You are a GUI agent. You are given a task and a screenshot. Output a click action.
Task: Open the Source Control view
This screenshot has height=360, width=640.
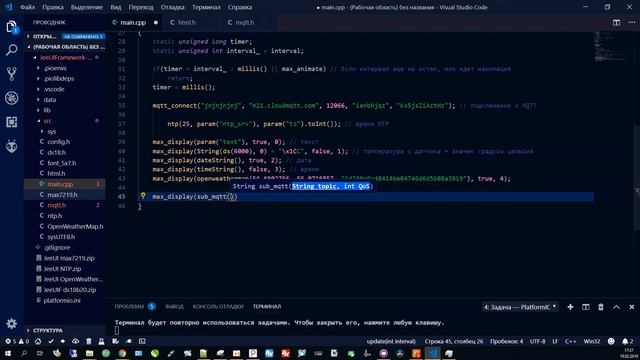11,74
